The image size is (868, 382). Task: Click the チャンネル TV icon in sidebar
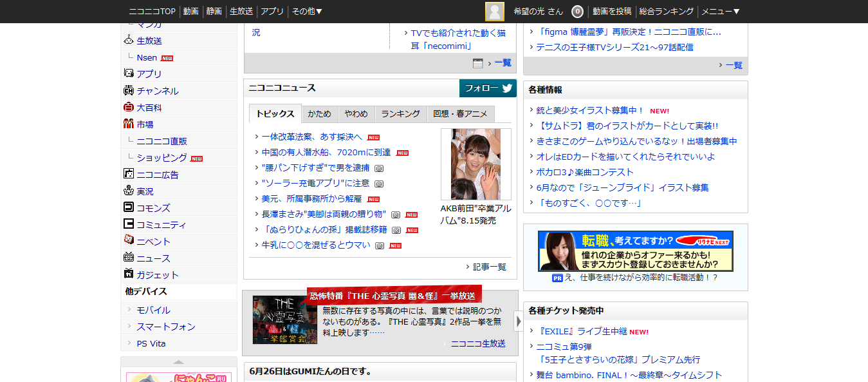[x=129, y=90]
